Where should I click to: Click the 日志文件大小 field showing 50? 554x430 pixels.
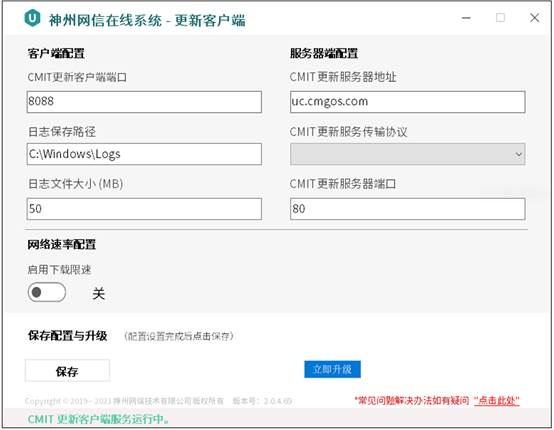[x=144, y=209]
